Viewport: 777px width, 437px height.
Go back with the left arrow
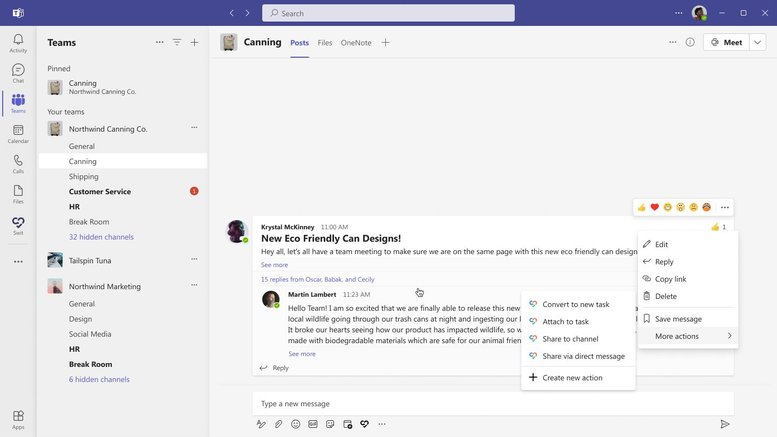point(231,13)
